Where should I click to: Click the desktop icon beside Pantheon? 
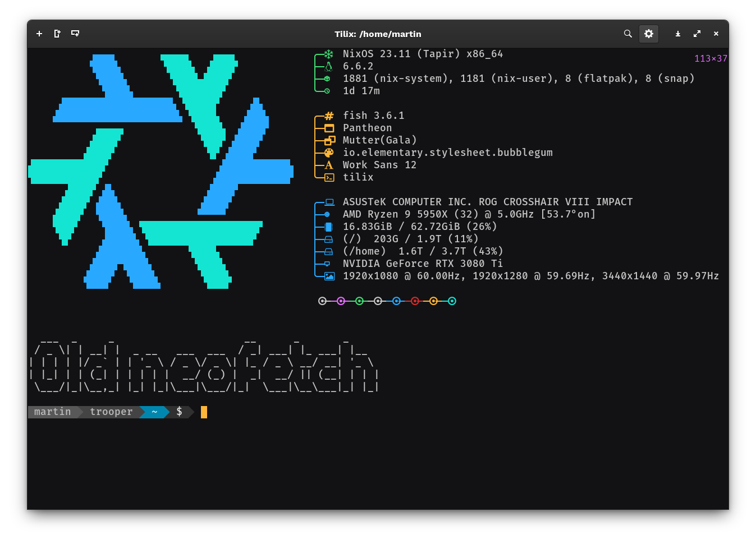click(329, 128)
